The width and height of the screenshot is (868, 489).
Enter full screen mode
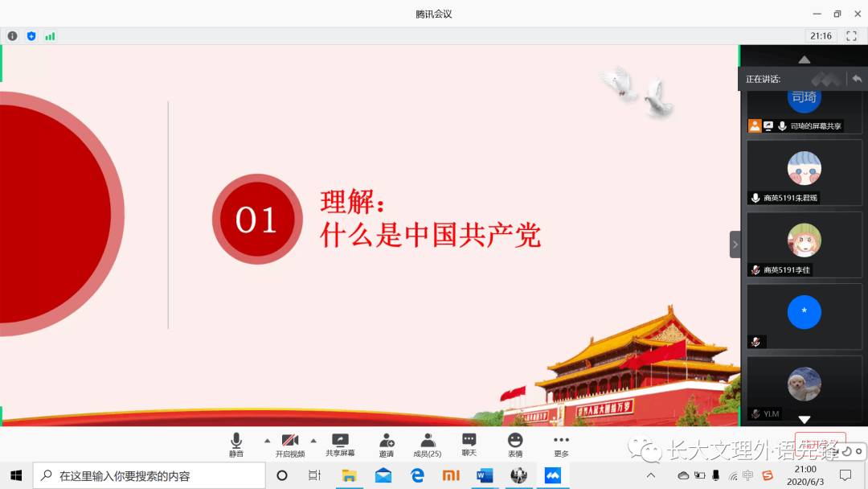coord(851,36)
